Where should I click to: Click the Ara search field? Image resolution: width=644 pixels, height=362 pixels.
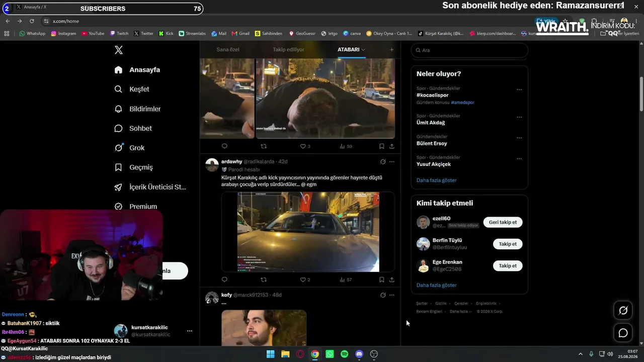469,50
